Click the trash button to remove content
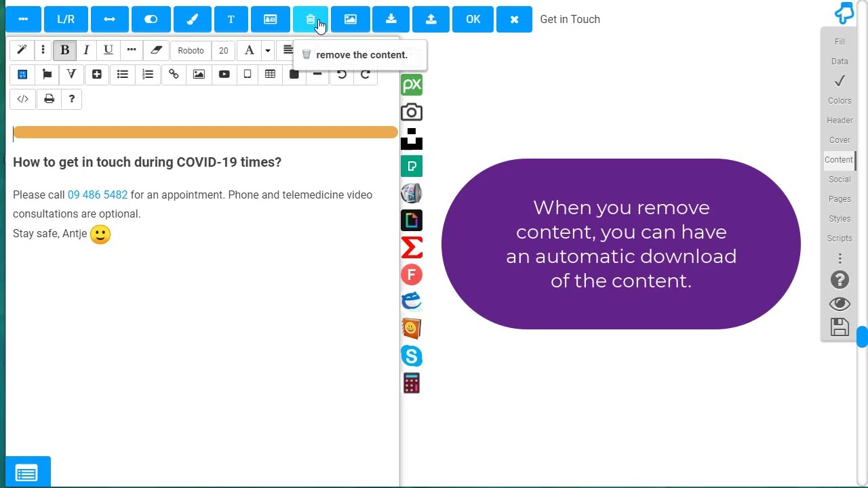This screenshot has height=488, width=868. (x=311, y=20)
